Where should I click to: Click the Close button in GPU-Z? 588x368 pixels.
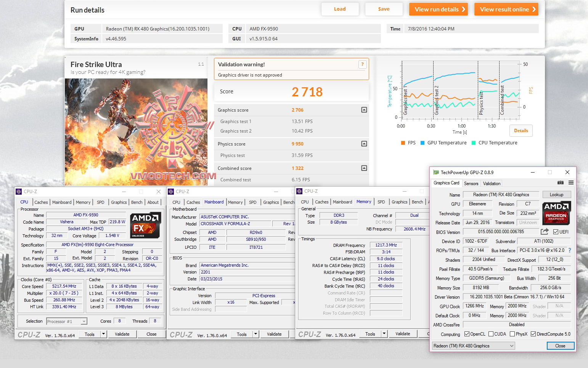point(560,346)
